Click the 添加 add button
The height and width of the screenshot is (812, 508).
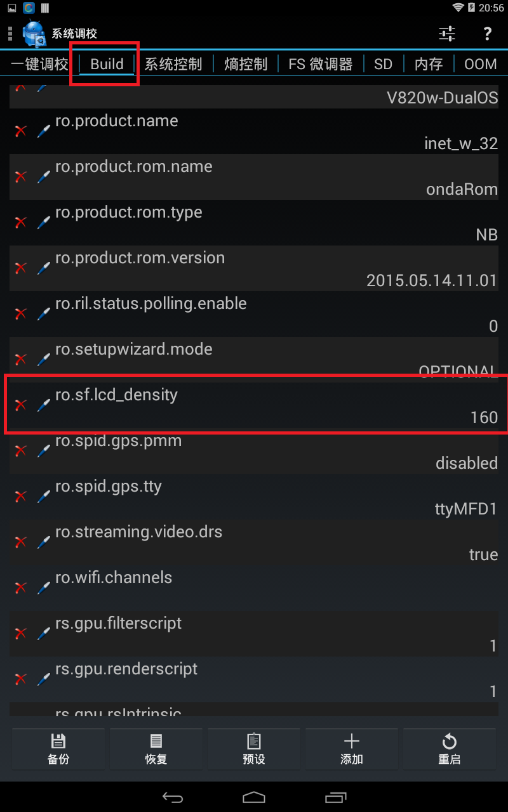[x=352, y=750]
